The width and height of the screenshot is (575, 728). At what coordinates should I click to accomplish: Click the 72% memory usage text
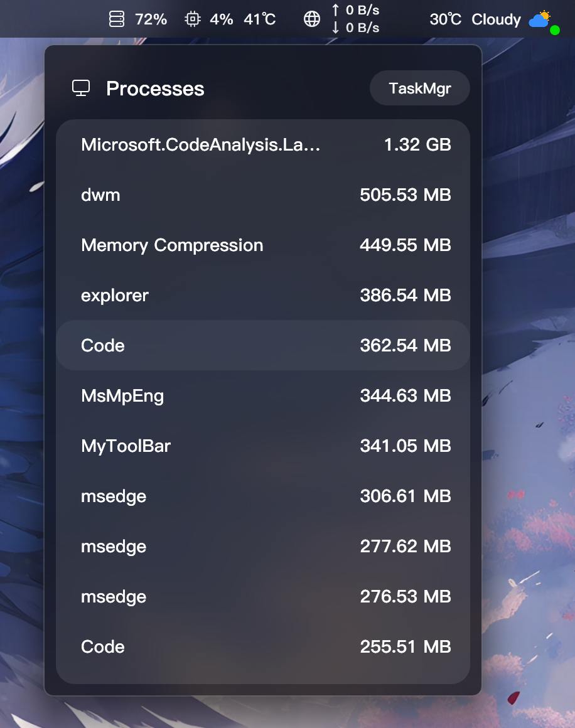[x=151, y=19]
